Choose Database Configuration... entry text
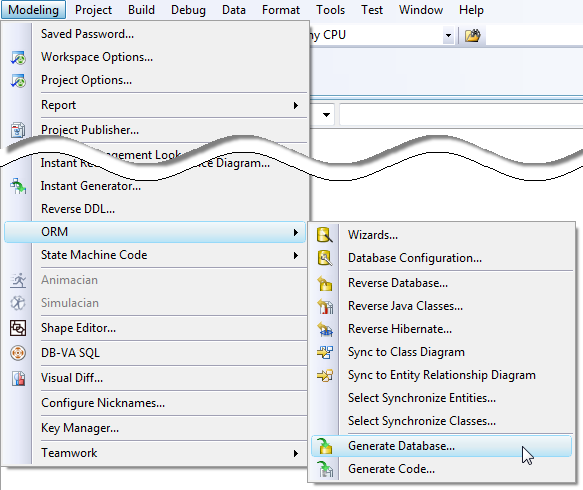This screenshot has height=490, width=583. point(415,258)
